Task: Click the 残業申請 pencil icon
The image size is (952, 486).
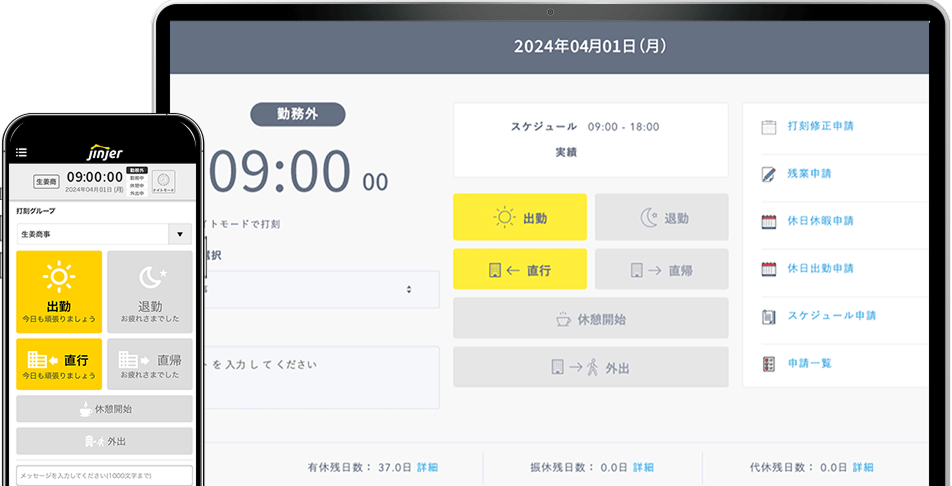Action: (768, 174)
